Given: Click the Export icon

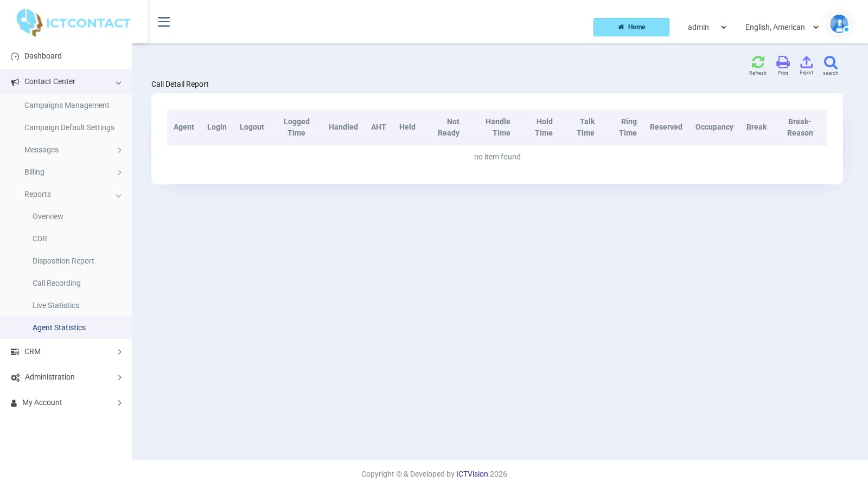Looking at the screenshot, I should point(806,62).
